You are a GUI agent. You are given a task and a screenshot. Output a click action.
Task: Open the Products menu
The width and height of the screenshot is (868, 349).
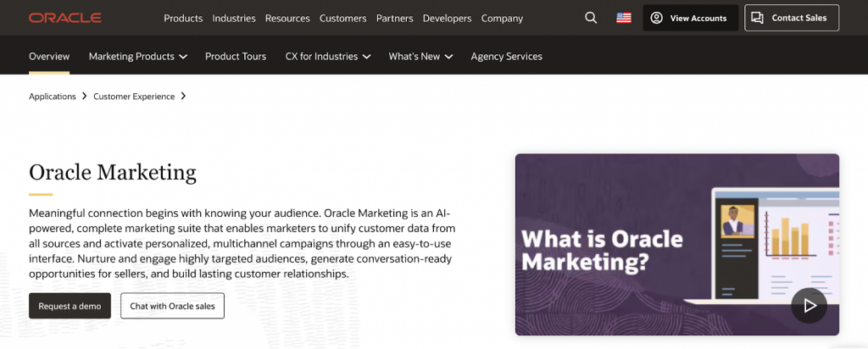pos(183,18)
